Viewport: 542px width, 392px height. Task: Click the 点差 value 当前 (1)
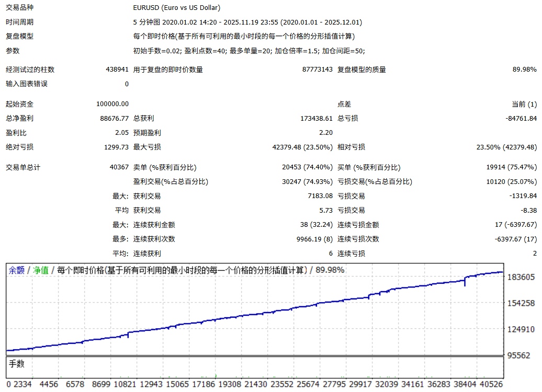coord(524,105)
